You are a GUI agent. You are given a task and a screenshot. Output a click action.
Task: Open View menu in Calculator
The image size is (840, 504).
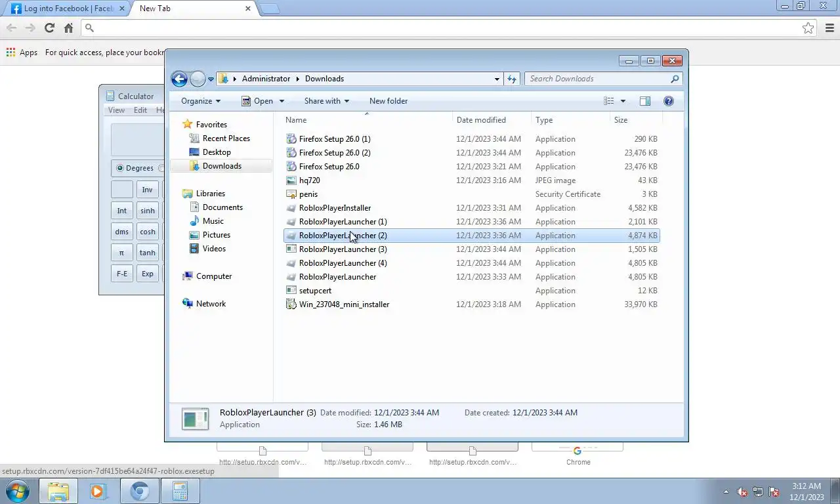(x=116, y=110)
